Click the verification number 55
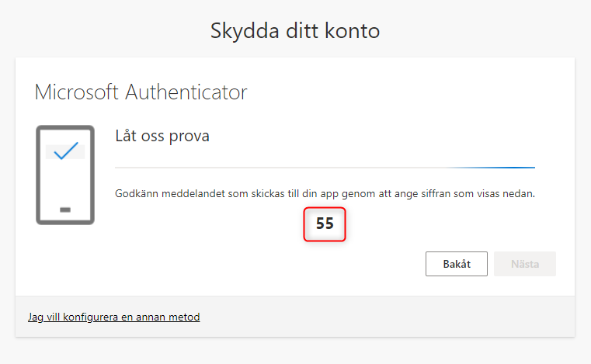The height and width of the screenshot is (364, 591). 325,224
